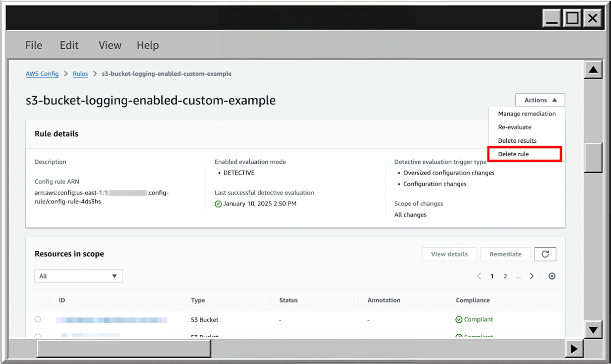Click the Scope of changes label
Screen dimensions: 611x364
coord(419,204)
